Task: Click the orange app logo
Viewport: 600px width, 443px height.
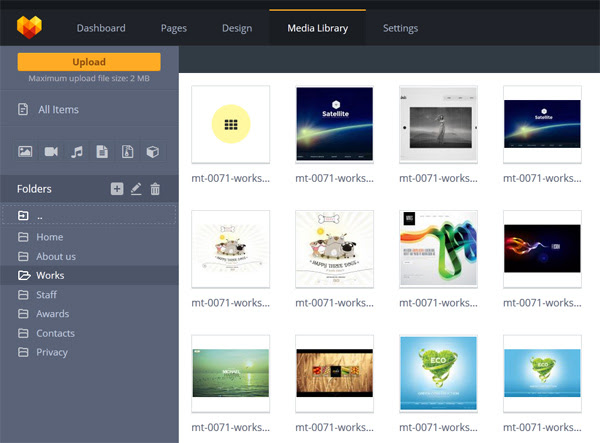Action: click(30, 26)
